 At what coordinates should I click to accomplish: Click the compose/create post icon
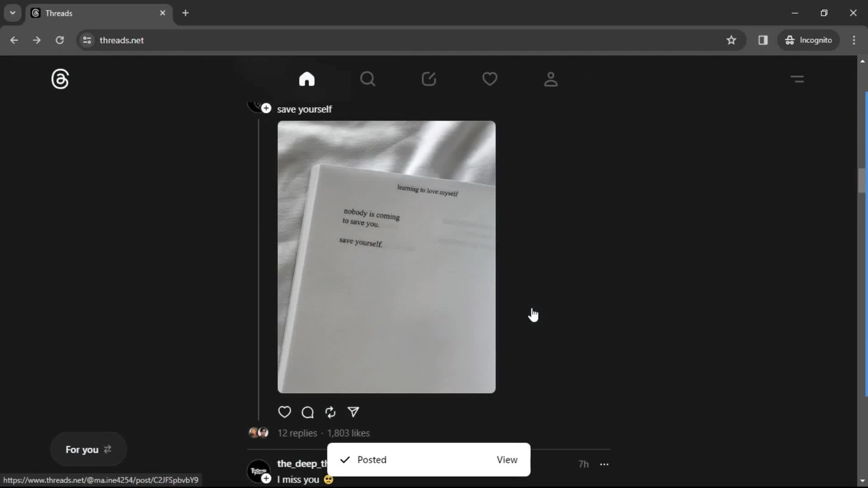pyautogui.click(x=429, y=78)
